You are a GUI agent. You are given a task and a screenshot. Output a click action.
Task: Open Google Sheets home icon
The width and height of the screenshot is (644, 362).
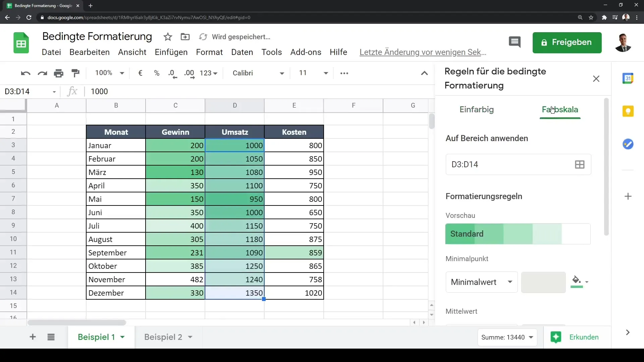point(21,43)
